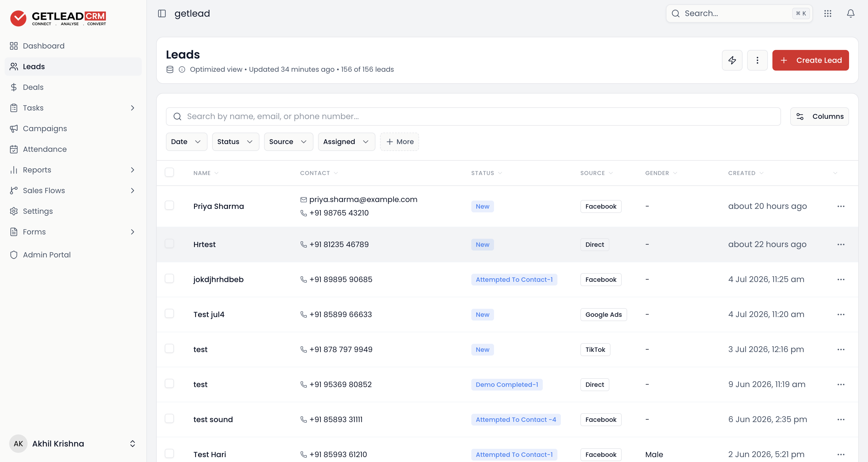Check the Test Hari row checkbox
The height and width of the screenshot is (462, 868).
pos(169,454)
